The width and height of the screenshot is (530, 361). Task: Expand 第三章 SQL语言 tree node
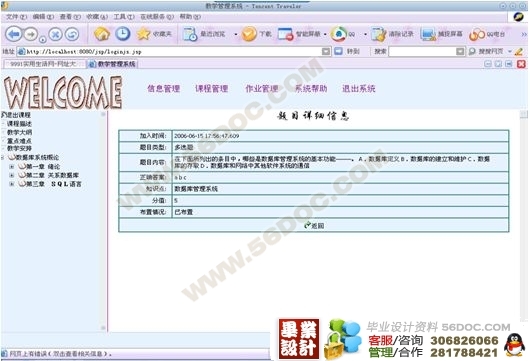12,184
